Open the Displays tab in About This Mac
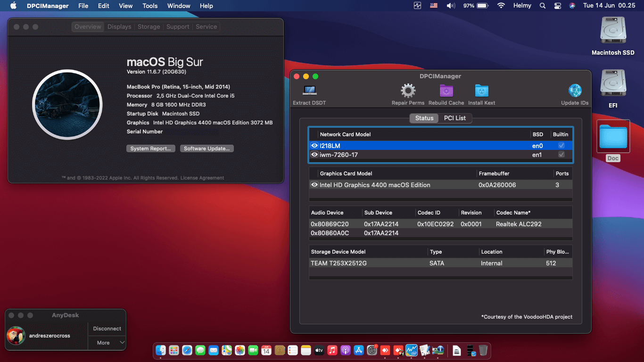 (x=119, y=26)
